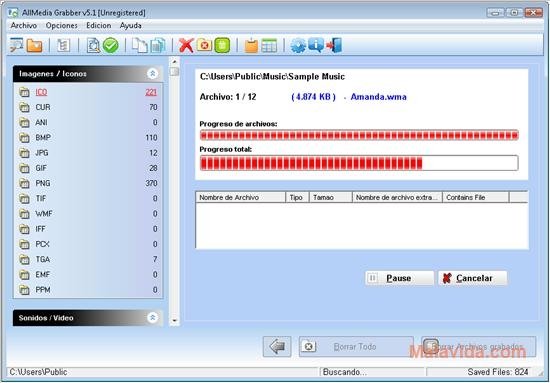Click the sidebar scrollbar down arrow
Screen dimensions: 550x383
tap(174, 321)
